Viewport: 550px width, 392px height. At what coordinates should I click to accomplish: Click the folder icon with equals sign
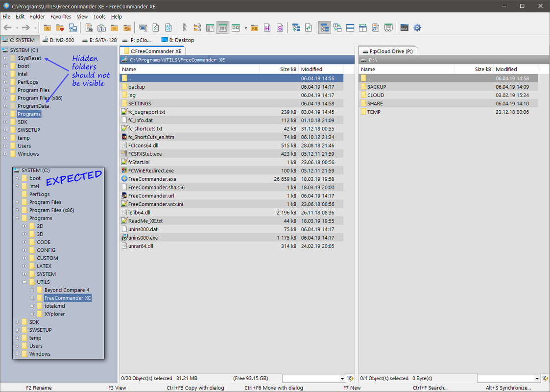114,28
